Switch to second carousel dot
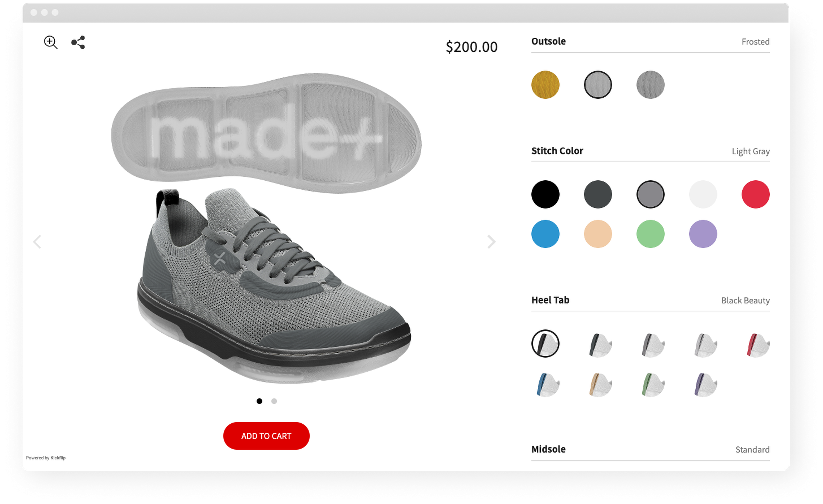 point(274,402)
